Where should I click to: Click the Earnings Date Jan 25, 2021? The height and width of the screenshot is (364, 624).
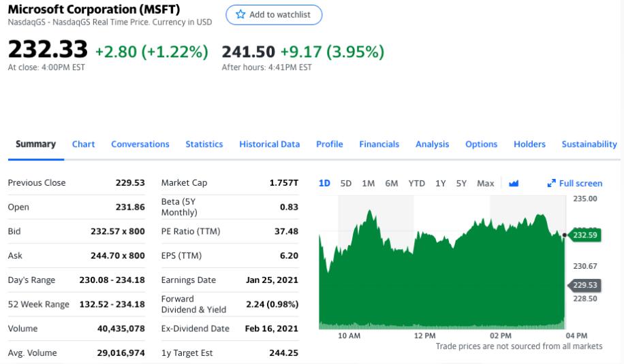tap(272, 280)
